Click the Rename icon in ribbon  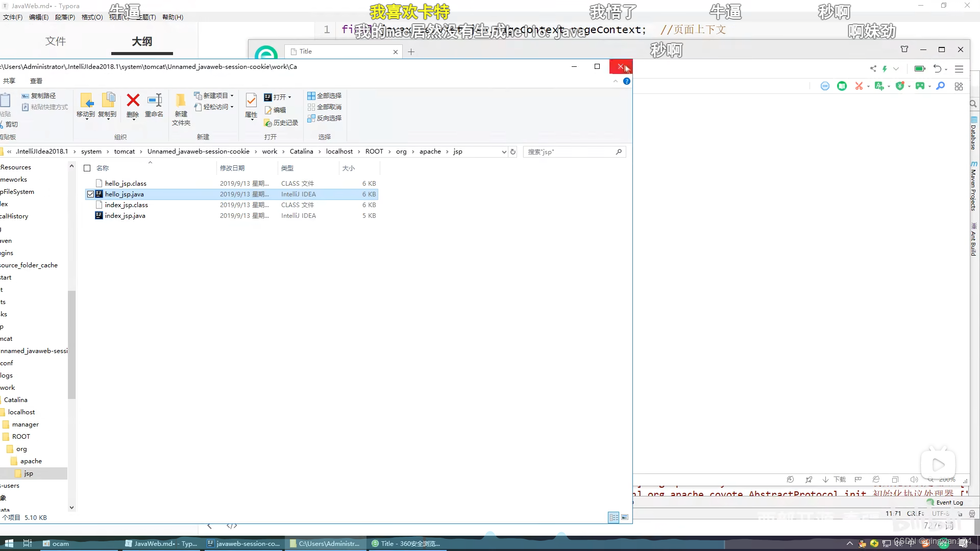click(154, 101)
